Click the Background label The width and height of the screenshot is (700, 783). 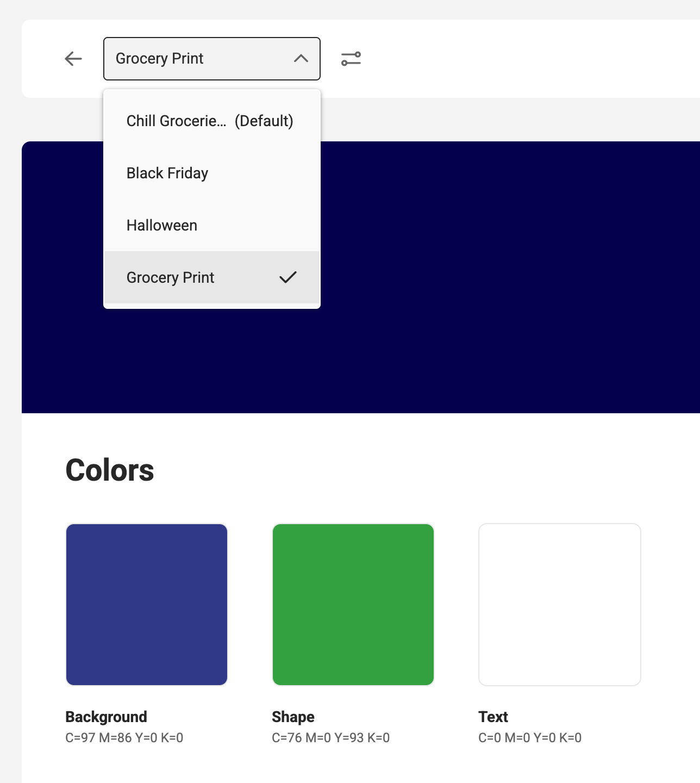(x=107, y=717)
